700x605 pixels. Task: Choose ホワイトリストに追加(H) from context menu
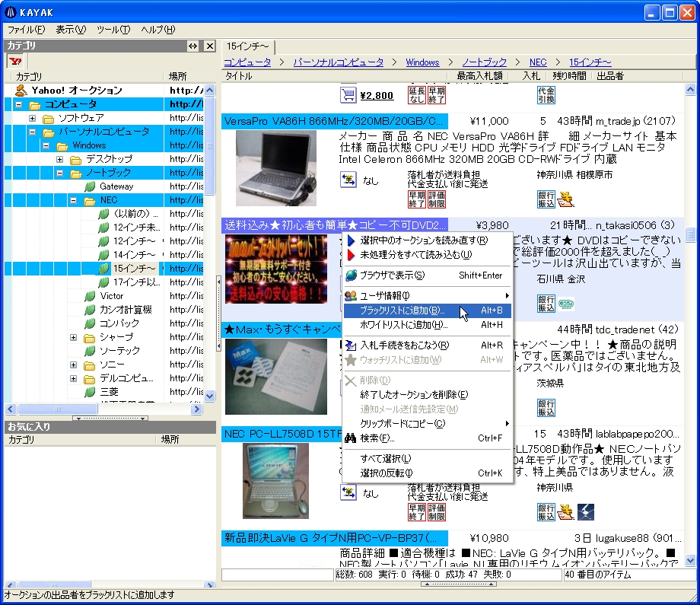coord(428,325)
